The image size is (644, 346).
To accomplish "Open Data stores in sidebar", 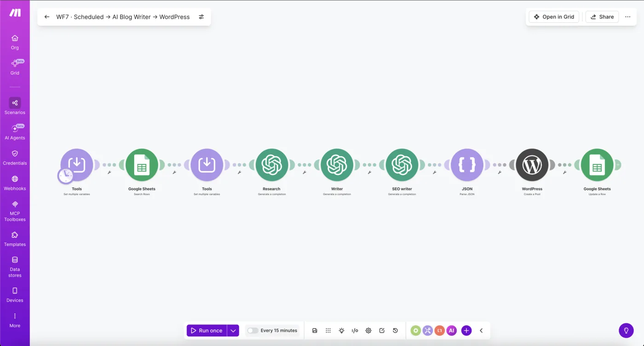I will tap(15, 267).
